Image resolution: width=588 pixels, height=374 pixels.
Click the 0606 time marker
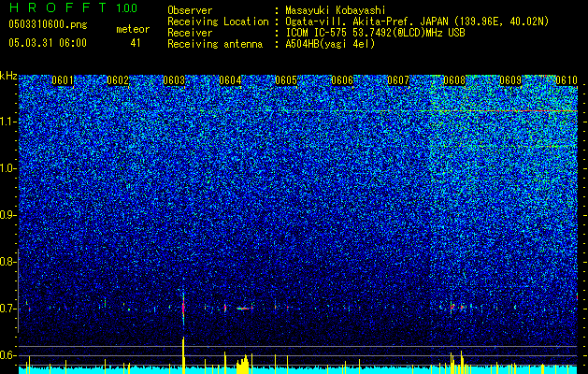[342, 80]
